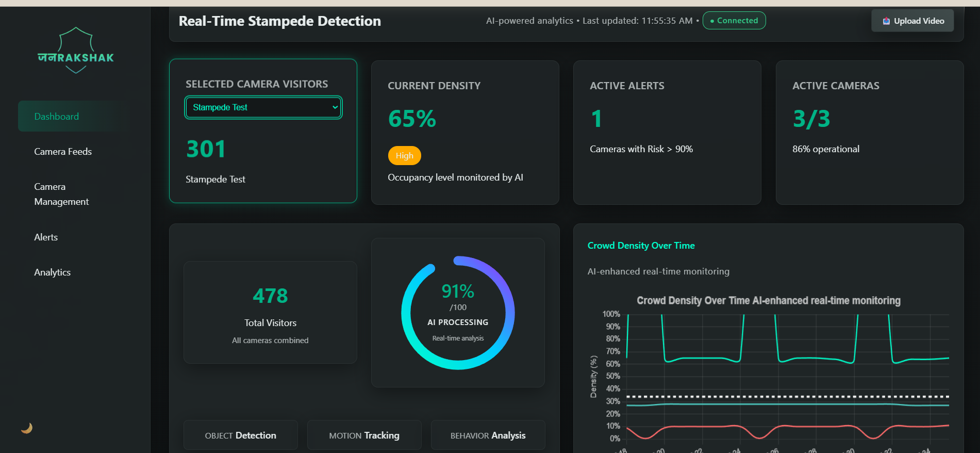Go to Camera Feeds
This screenshot has height=453, width=980.
point(63,151)
